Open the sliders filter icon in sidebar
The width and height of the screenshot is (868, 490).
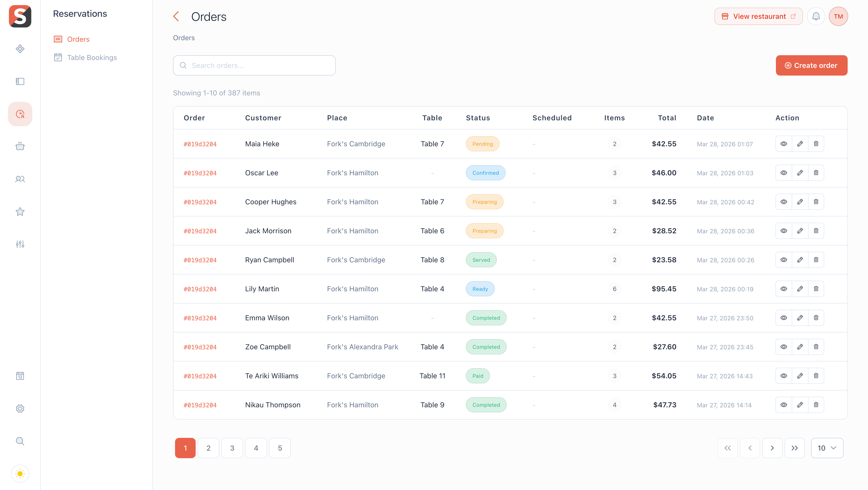tap(20, 244)
